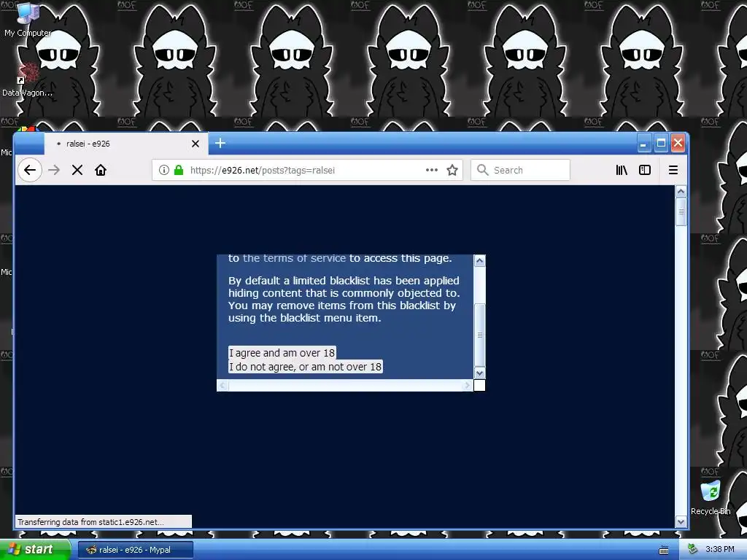Open the Recycle Bin desktop icon
The width and height of the screenshot is (747, 560).
[711, 497]
